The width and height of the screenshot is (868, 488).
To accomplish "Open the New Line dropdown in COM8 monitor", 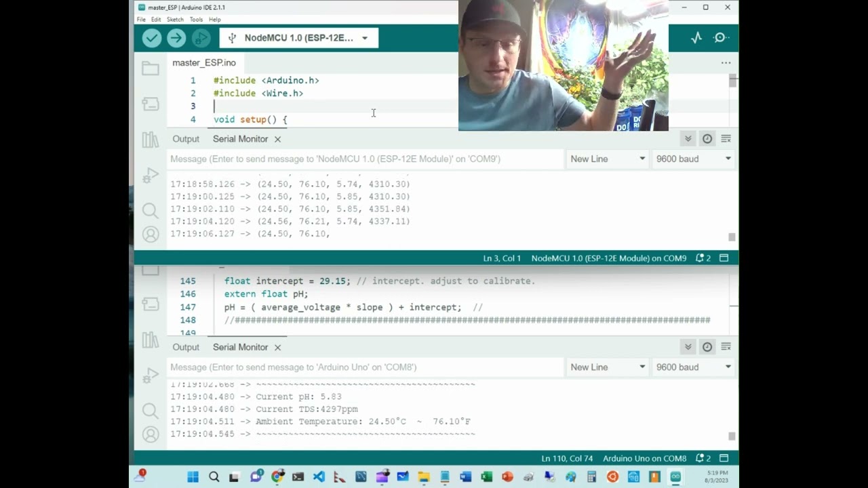I will (607, 367).
